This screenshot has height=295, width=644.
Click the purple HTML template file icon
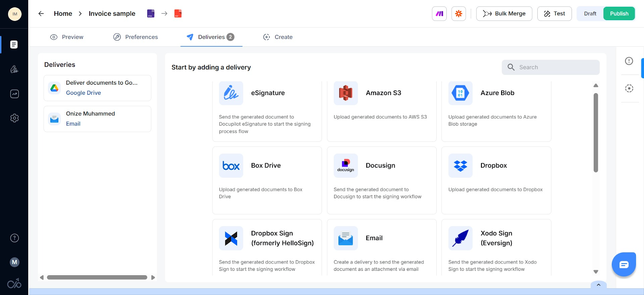tap(151, 14)
